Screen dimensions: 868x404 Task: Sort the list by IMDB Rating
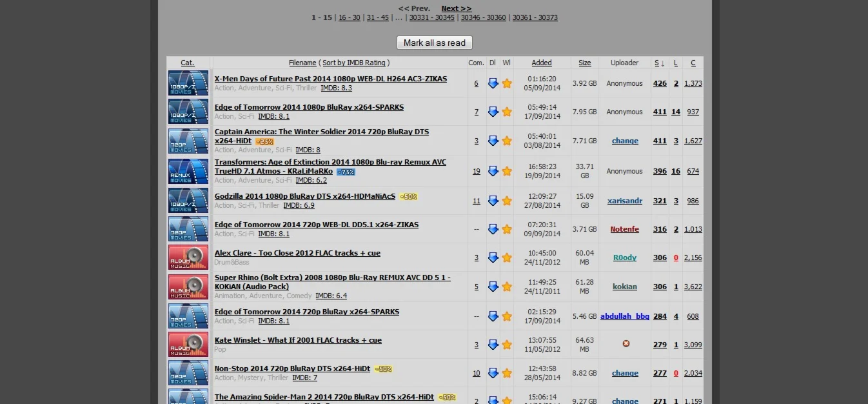coord(354,63)
